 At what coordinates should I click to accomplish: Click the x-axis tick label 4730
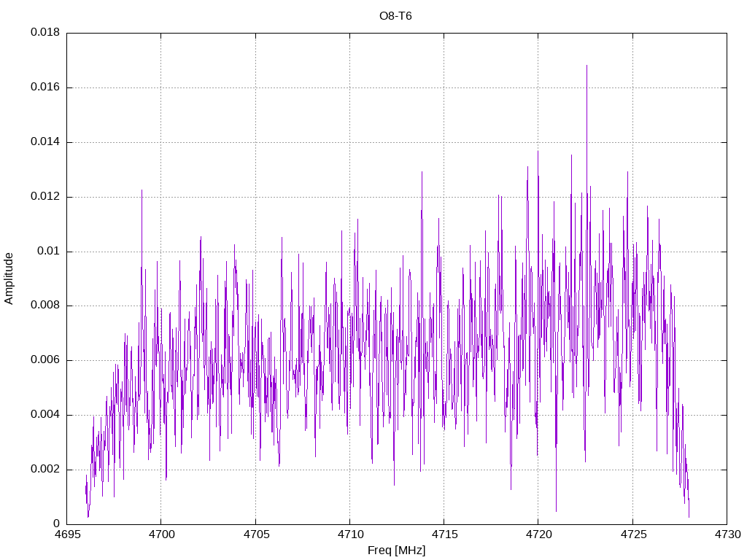tap(727, 534)
